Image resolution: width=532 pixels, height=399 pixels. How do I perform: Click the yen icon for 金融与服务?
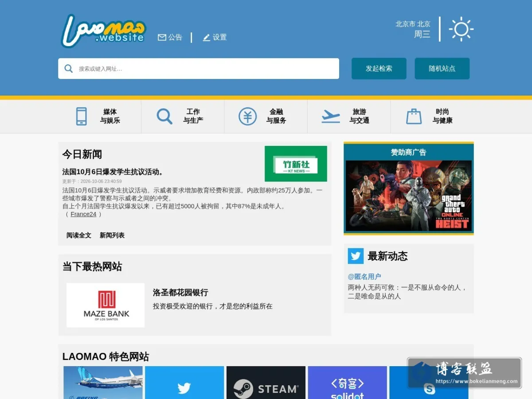[x=247, y=116]
